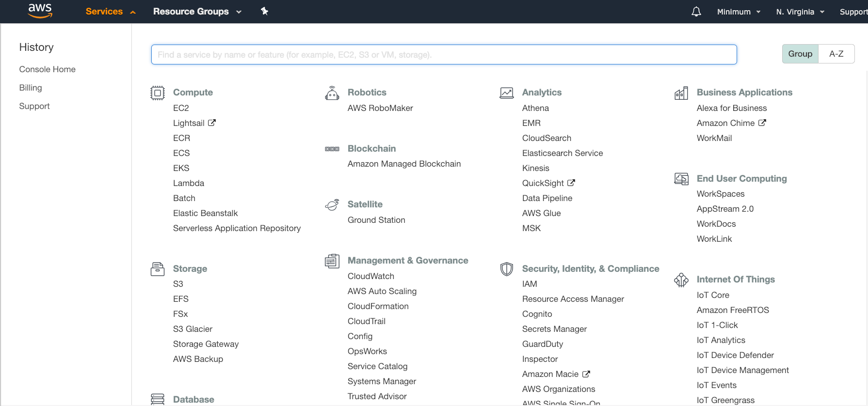Focus the service search field
The height and width of the screenshot is (406, 868).
(x=444, y=55)
